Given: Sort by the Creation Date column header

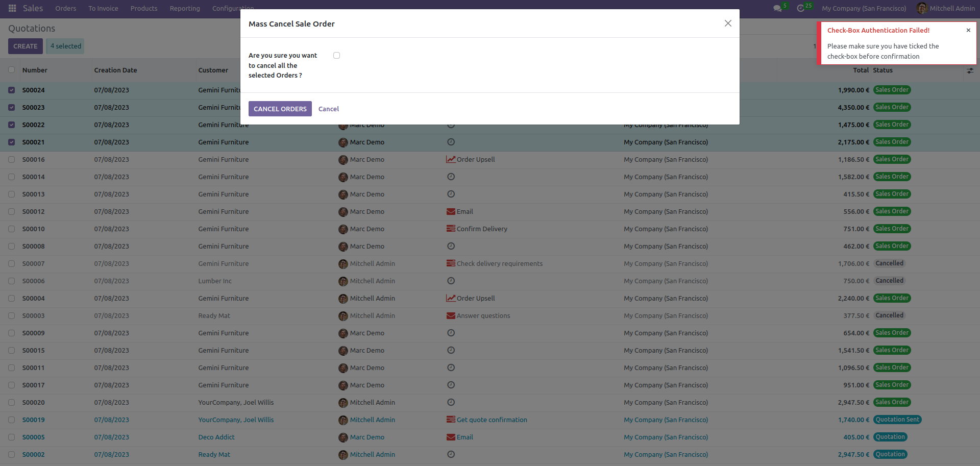Looking at the screenshot, I should pos(115,70).
